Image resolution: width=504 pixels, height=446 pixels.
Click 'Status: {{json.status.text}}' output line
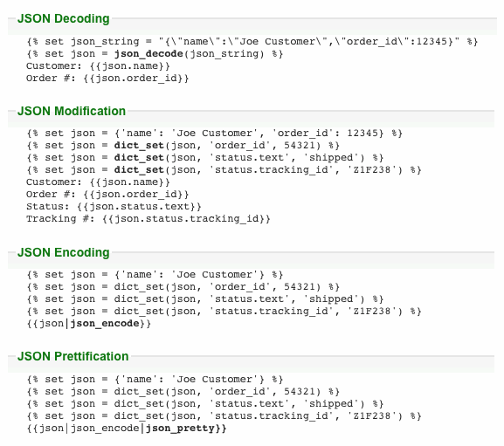click(x=114, y=207)
